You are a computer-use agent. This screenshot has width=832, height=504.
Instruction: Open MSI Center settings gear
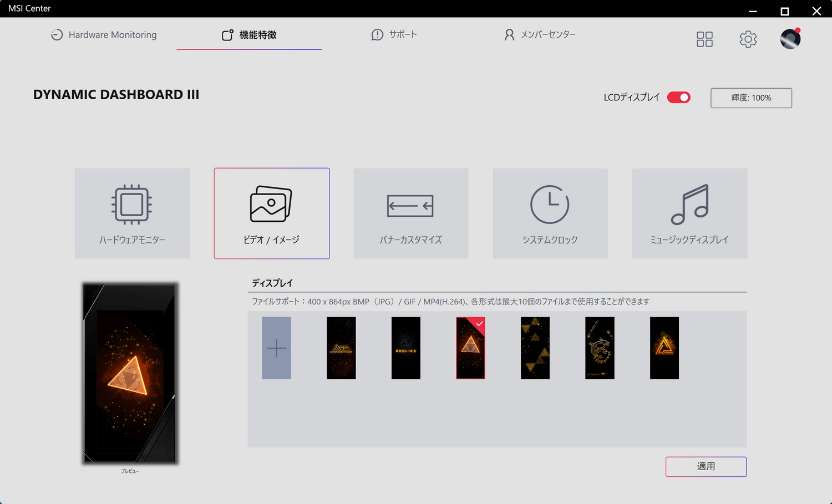[x=748, y=39]
